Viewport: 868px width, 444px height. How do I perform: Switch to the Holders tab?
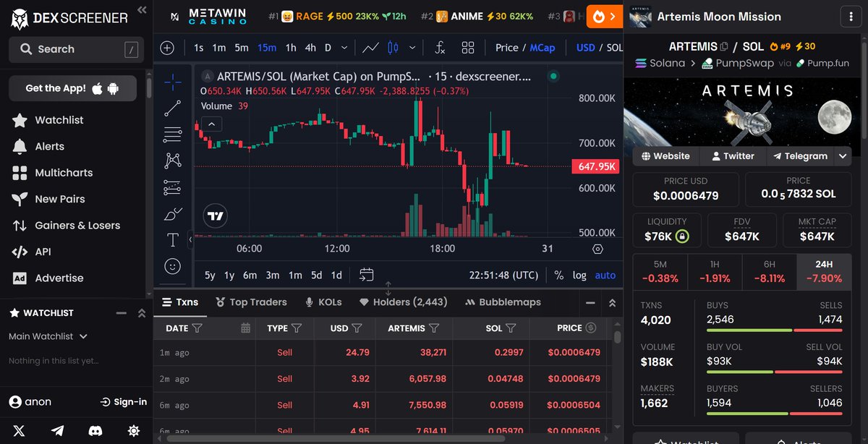[404, 302]
